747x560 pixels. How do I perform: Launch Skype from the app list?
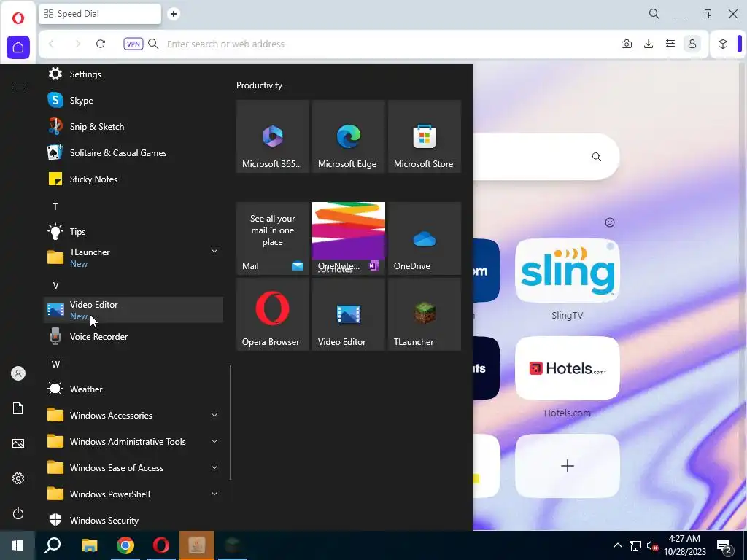(133, 101)
